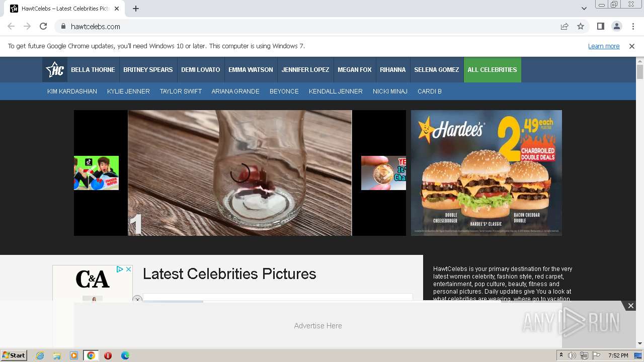Close the small circled X overlay button
This screenshot has width=644, height=362.
[x=137, y=299]
